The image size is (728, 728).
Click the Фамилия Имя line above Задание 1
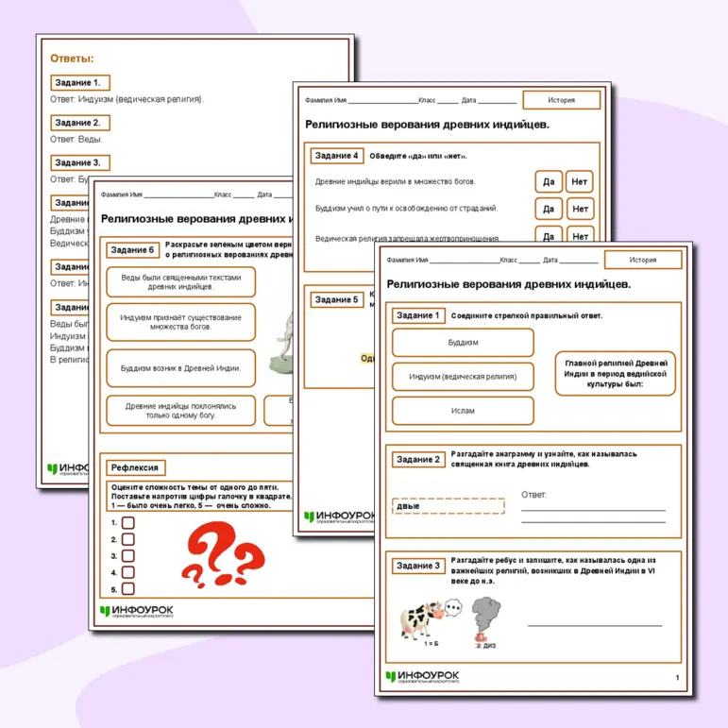[465, 261]
